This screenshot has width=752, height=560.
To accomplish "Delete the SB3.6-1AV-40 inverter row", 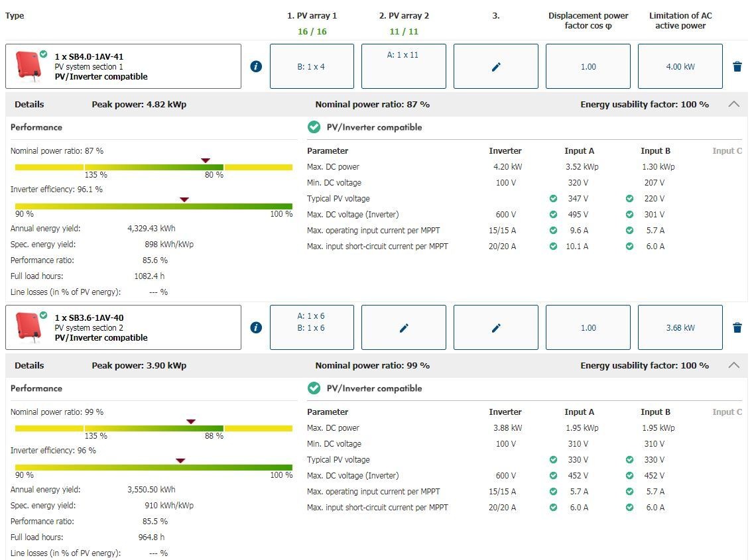I will tap(737, 327).
